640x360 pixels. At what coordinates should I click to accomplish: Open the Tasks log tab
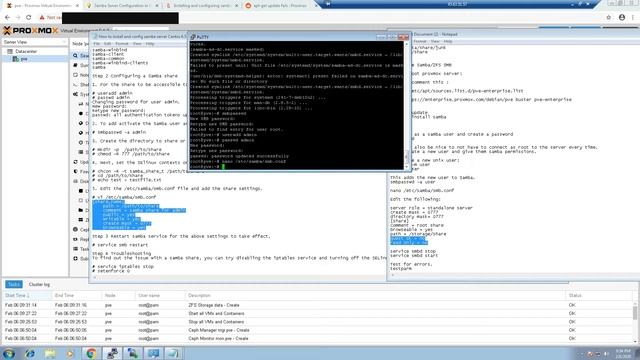click(14, 284)
